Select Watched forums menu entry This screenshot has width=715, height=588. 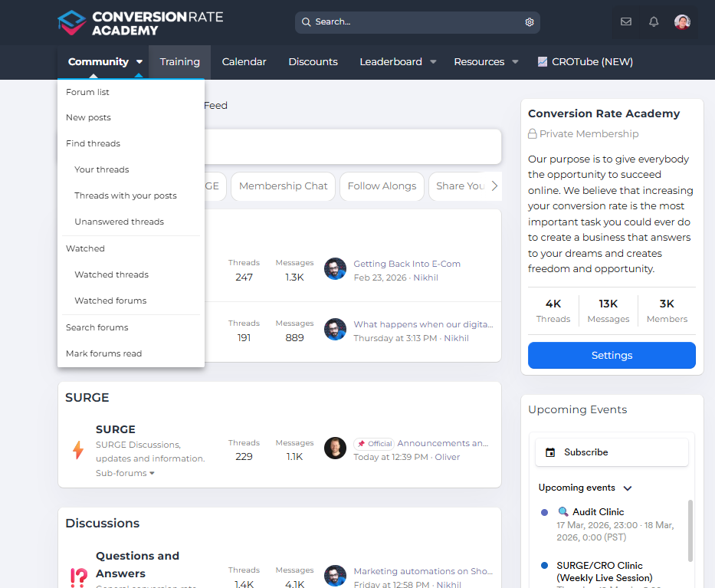(131, 301)
